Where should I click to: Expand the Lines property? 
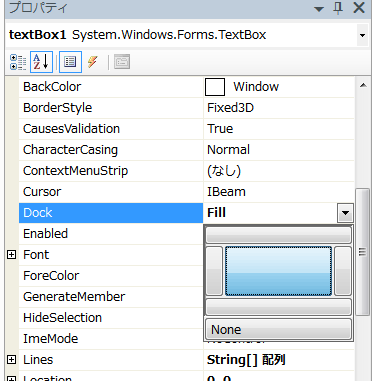tap(11, 360)
